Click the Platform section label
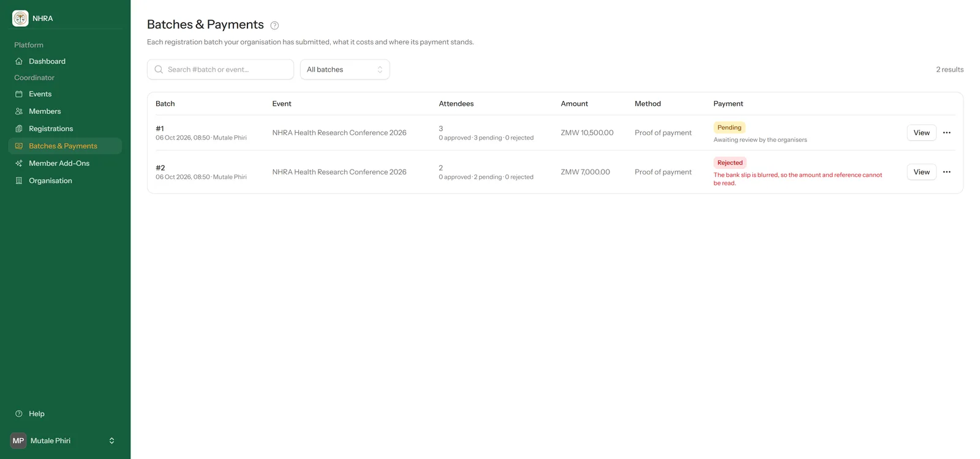Screen dimensions: 980x459 click(x=29, y=45)
